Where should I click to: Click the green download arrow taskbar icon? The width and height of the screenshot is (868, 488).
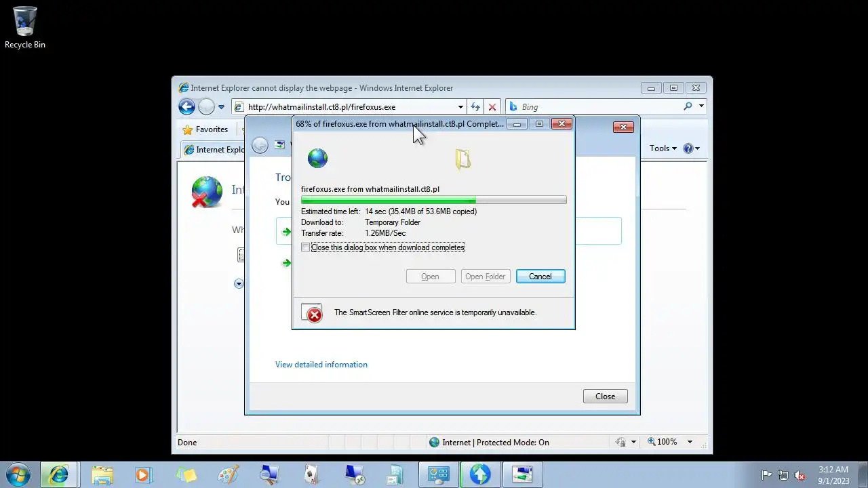pyautogui.click(x=480, y=474)
